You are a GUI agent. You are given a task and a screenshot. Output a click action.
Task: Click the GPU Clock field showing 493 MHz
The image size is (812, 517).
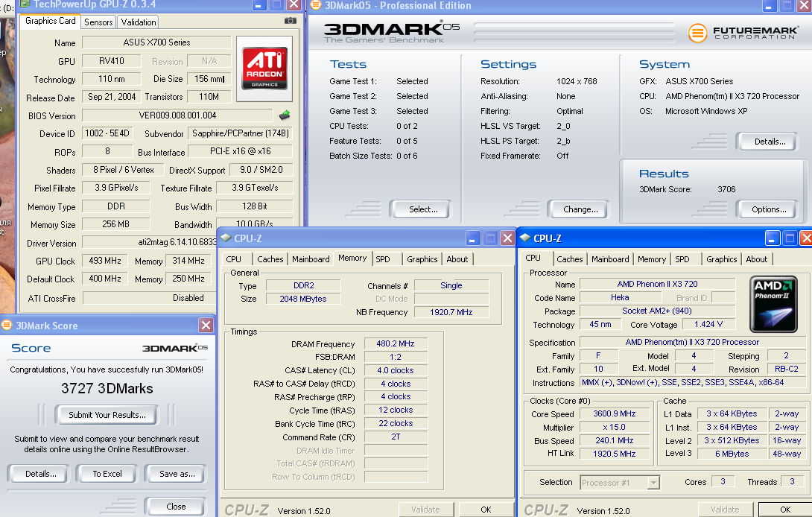coord(104,261)
